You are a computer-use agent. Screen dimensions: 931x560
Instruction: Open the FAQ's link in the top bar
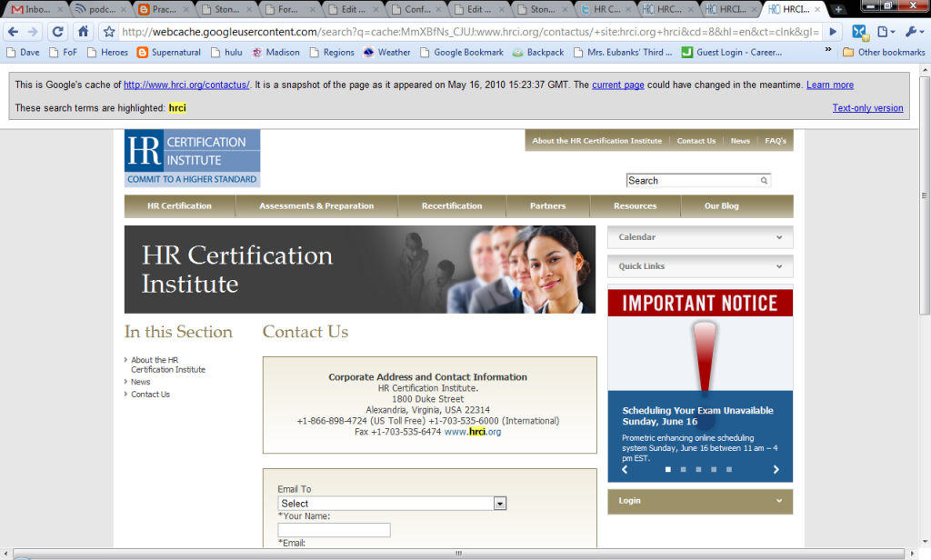(x=776, y=141)
